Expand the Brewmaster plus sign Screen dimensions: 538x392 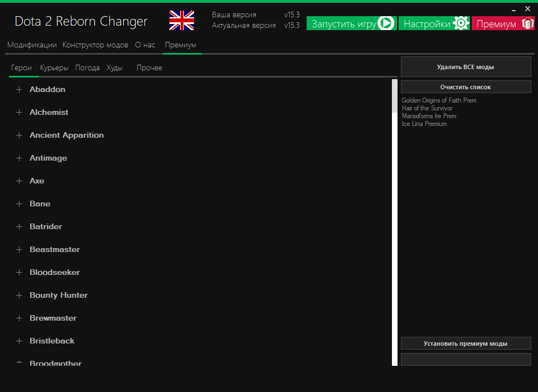coord(19,318)
